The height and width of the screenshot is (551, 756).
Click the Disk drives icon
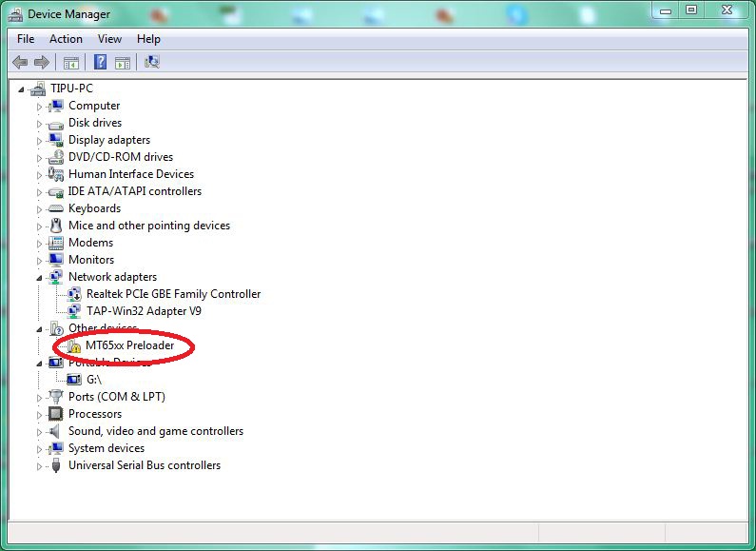click(56, 124)
